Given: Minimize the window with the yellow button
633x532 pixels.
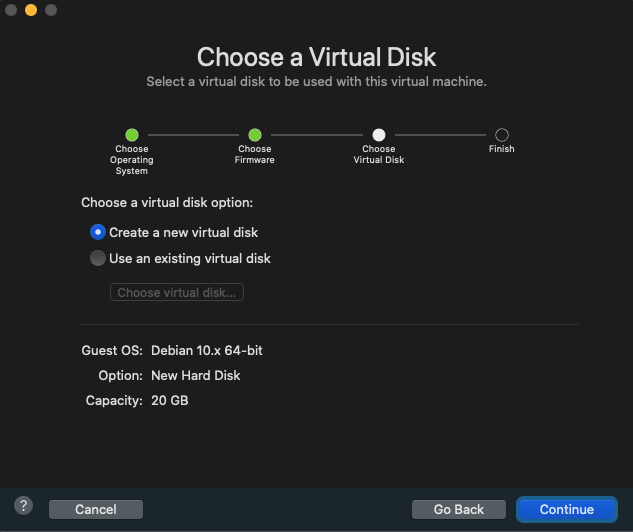Looking at the screenshot, I should click(x=31, y=10).
